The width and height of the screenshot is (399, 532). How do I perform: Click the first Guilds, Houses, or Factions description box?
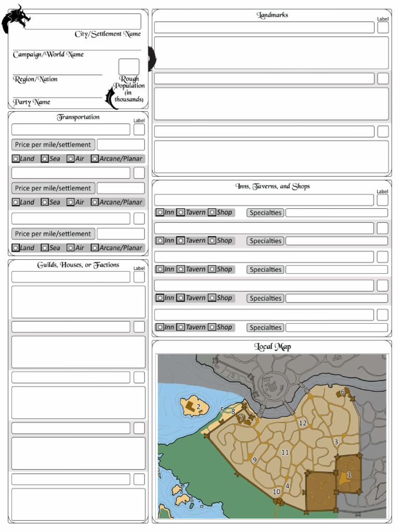click(x=78, y=302)
